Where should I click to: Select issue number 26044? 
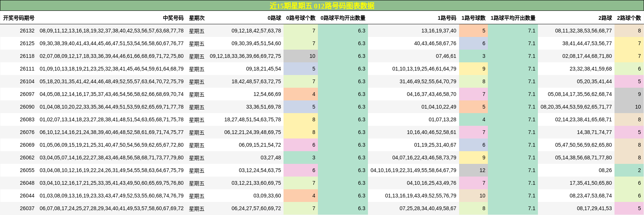(x=27, y=196)
